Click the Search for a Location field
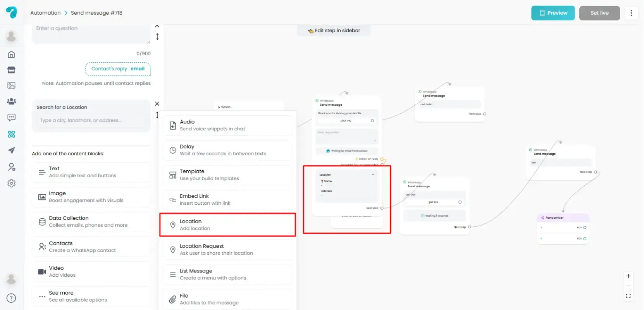Image resolution: width=644 pixels, height=310 pixels. point(91,120)
